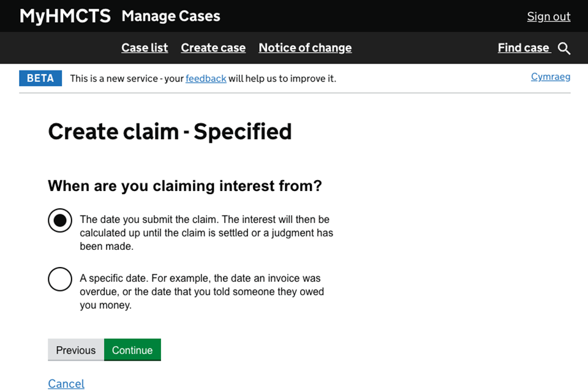Switch language to Cymraeg
The width and height of the screenshot is (588, 392).
550,77
